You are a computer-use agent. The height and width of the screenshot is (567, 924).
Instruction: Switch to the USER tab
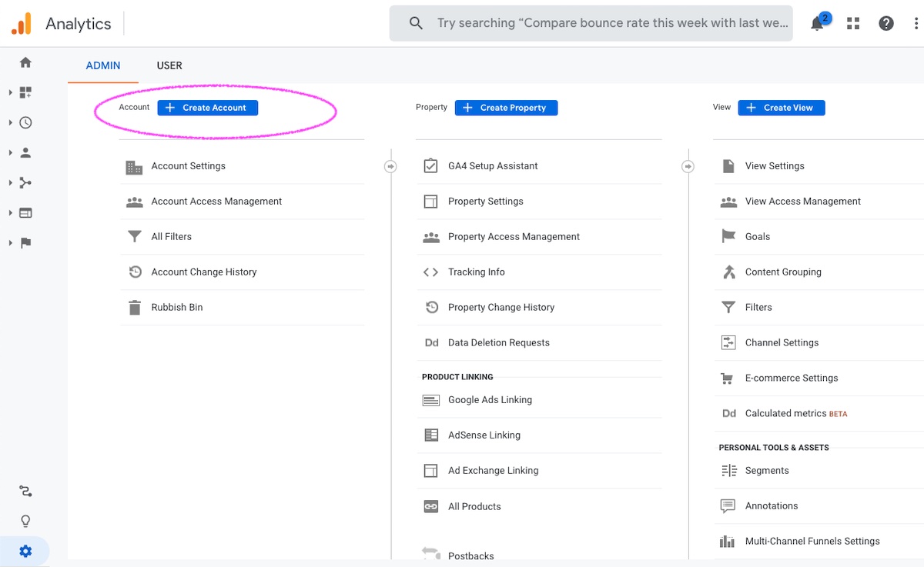point(169,65)
